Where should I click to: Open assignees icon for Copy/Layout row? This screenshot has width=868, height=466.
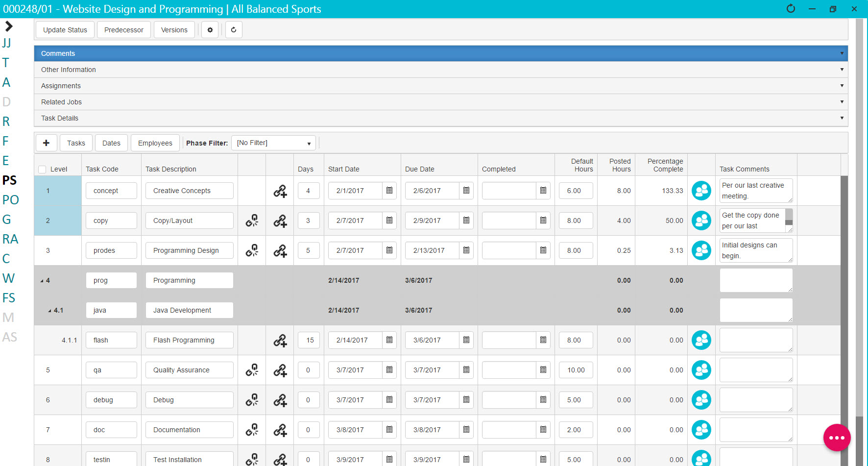(x=701, y=221)
